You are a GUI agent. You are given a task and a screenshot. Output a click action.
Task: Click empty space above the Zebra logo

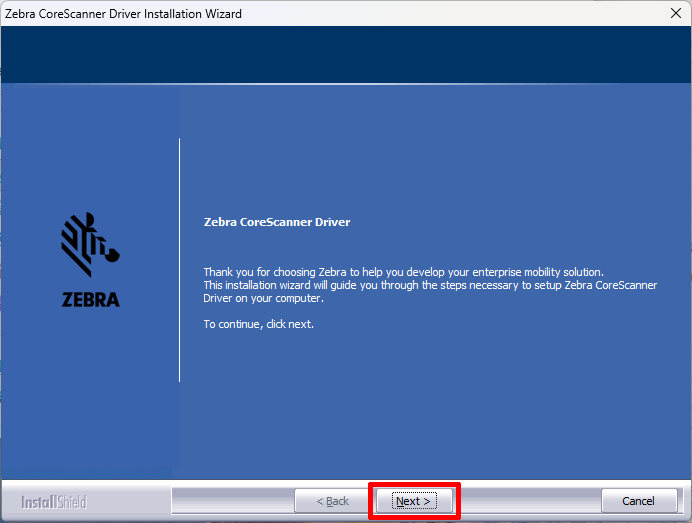[90, 150]
